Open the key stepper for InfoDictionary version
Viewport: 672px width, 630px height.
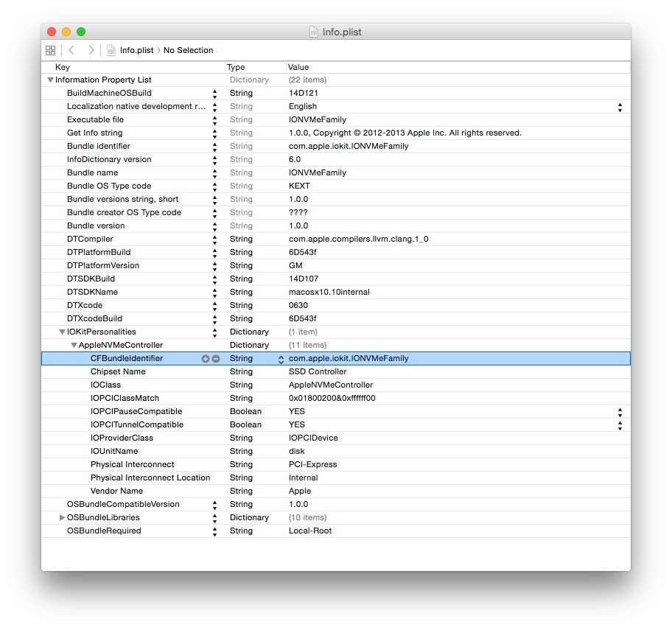coord(214,161)
